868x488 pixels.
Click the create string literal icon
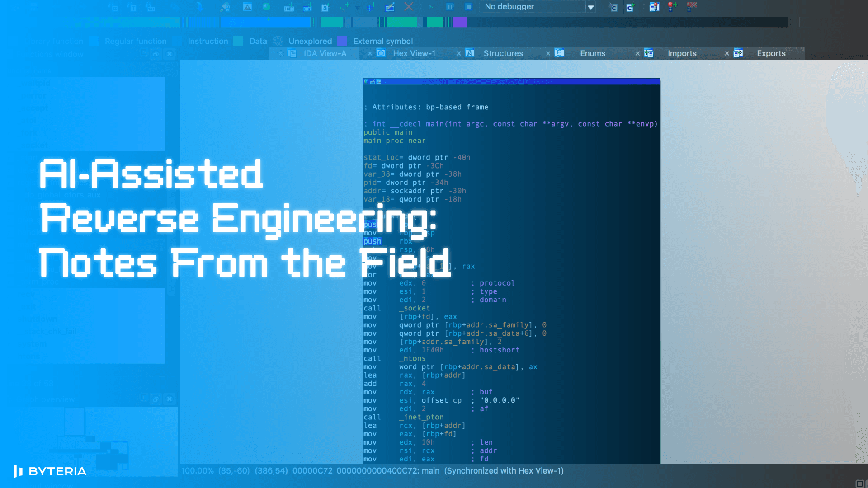pos(326,7)
